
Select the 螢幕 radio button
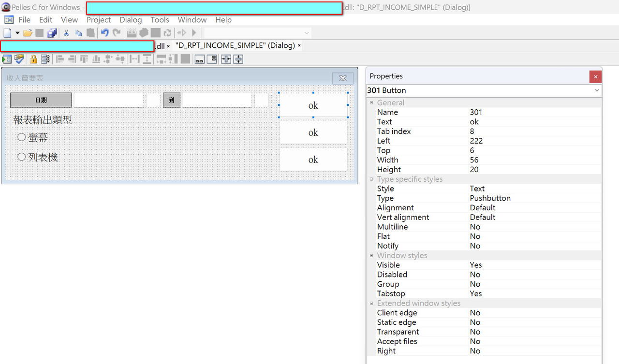[x=32, y=137]
